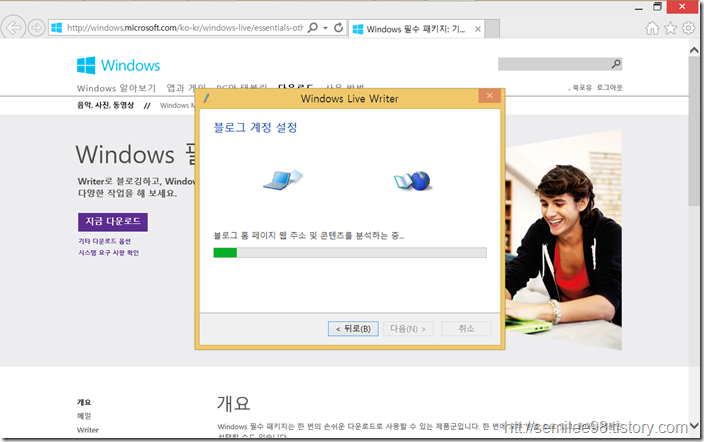Click the 개요 section heading
This screenshot has width=704, height=442.
tap(233, 403)
